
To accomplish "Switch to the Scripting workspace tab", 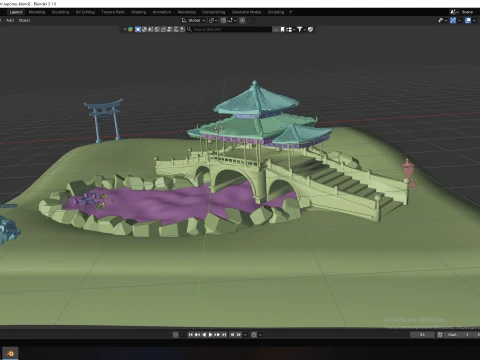I will click(276, 12).
